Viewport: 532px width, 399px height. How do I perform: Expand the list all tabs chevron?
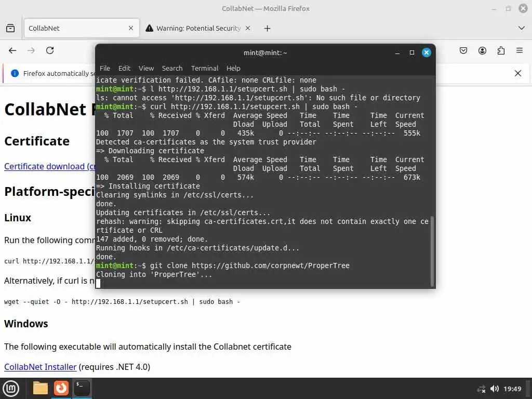(x=522, y=28)
